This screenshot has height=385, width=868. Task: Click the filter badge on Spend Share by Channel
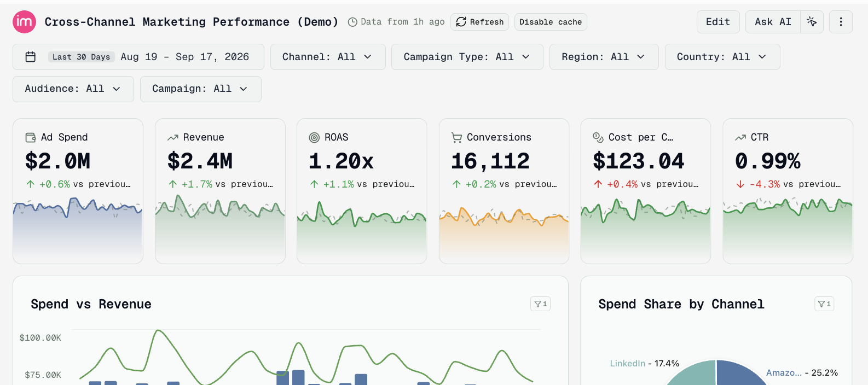pyautogui.click(x=824, y=304)
